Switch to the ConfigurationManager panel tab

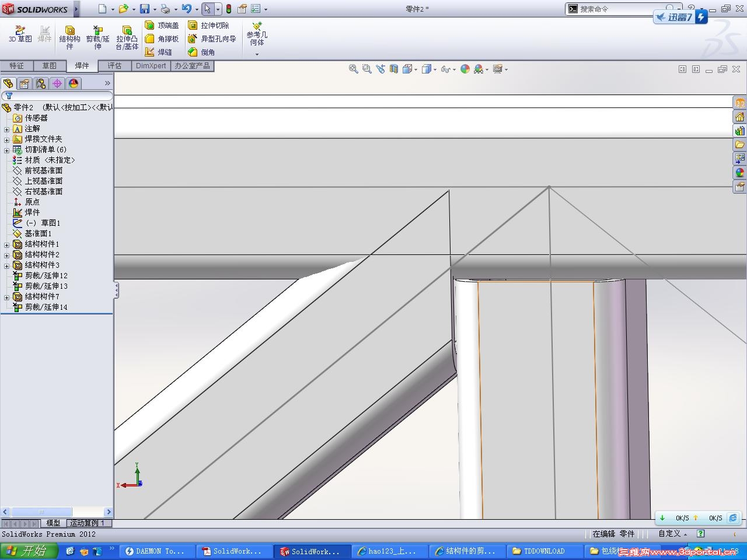[x=41, y=83]
